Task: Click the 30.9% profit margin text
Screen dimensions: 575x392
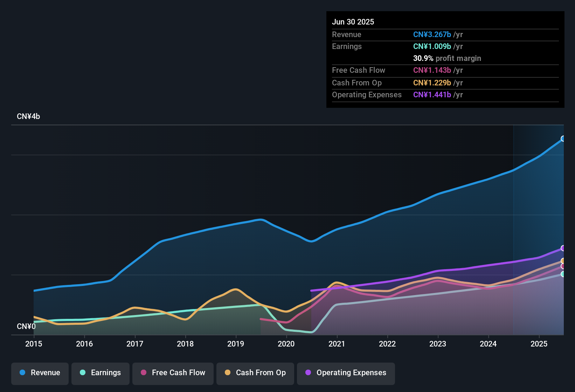Action: click(x=447, y=58)
